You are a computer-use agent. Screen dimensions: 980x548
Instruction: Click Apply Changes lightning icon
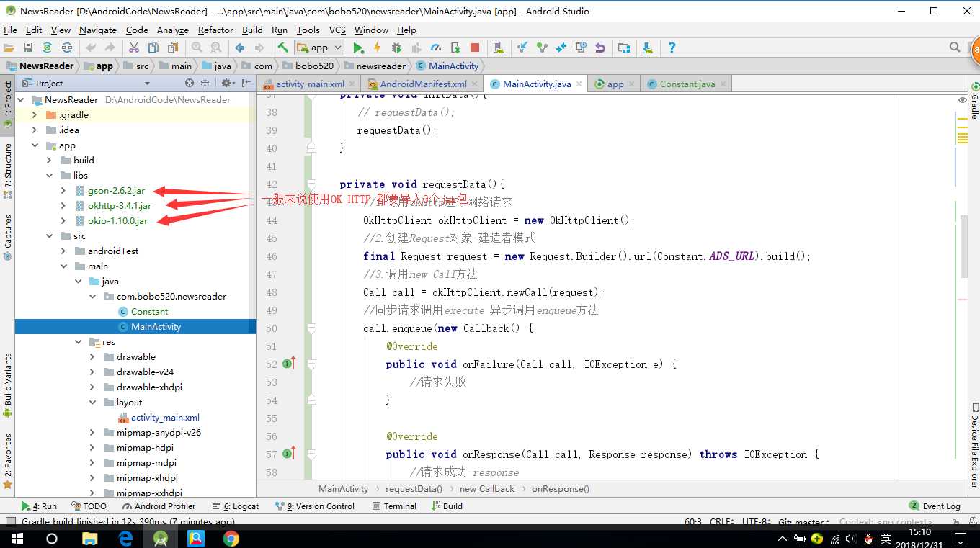[377, 48]
